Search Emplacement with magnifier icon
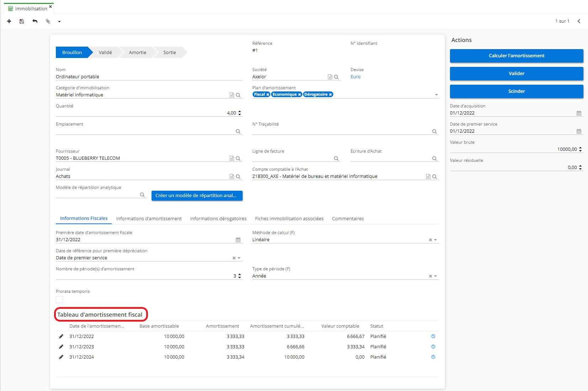This screenshot has width=588, height=391. (238, 131)
